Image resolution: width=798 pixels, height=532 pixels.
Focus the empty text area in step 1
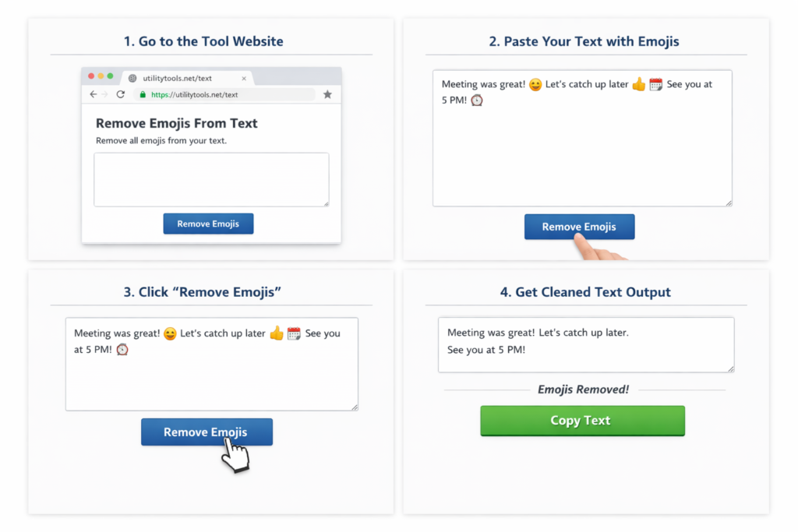click(211, 179)
